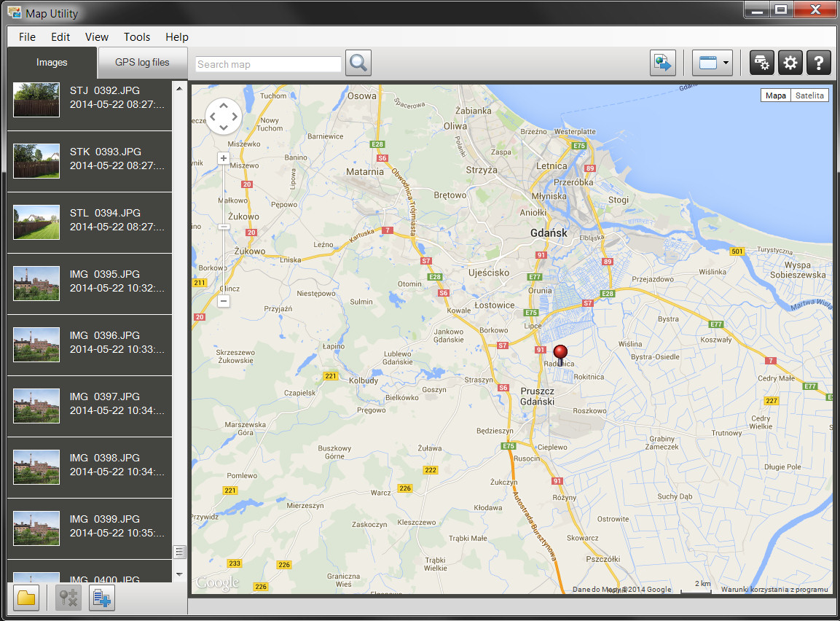This screenshot has height=621, width=840.
Task: Pan the map up with the arrow
Action: (x=224, y=106)
